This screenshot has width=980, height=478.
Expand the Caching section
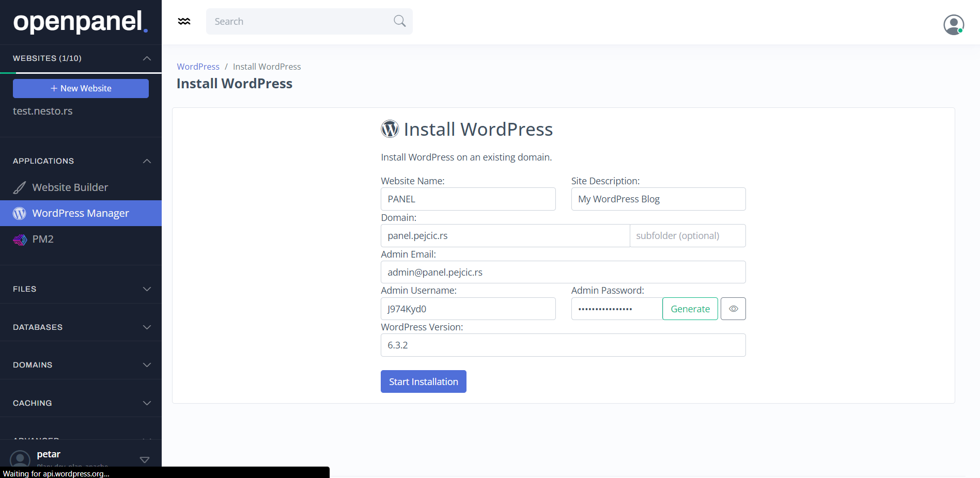[147, 403]
